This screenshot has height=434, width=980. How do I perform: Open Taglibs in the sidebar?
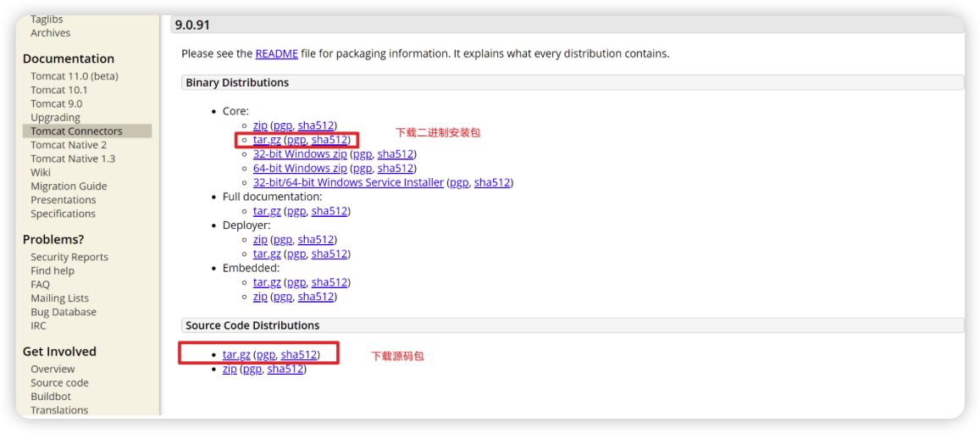47,19
